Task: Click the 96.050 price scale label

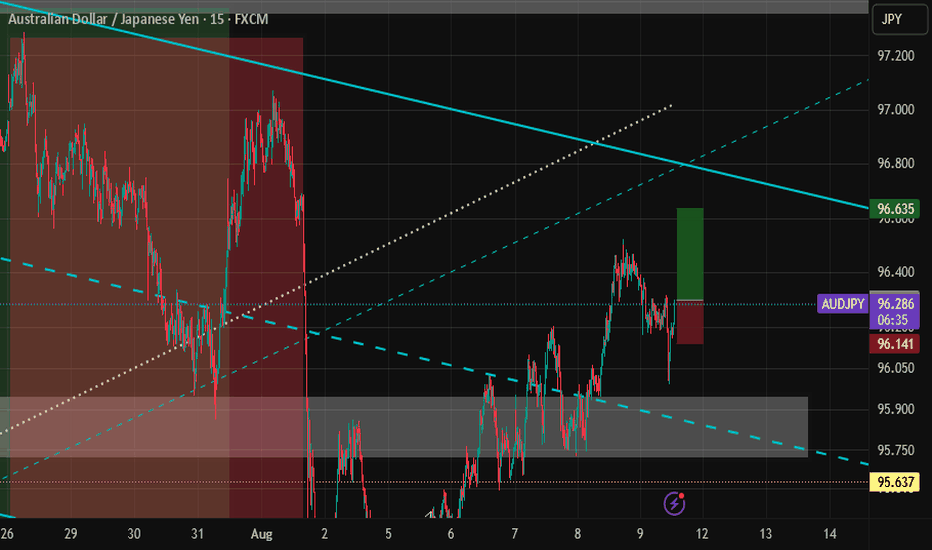Action: click(x=896, y=367)
